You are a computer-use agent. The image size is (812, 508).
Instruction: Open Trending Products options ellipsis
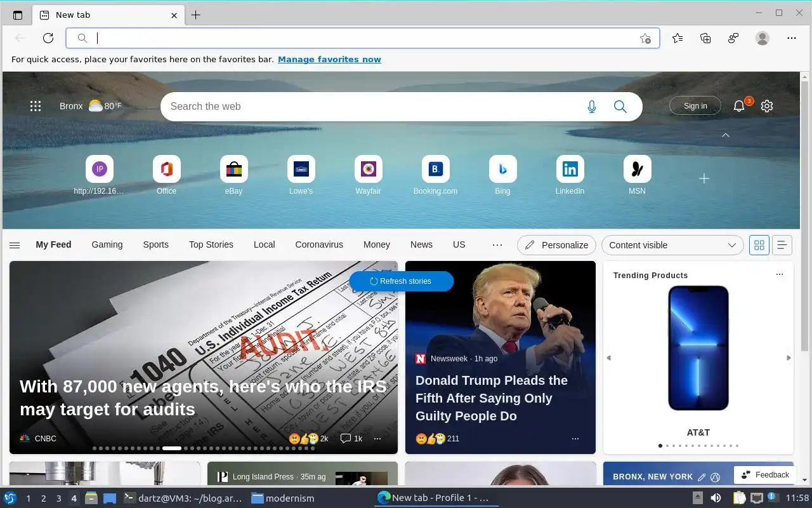click(780, 274)
